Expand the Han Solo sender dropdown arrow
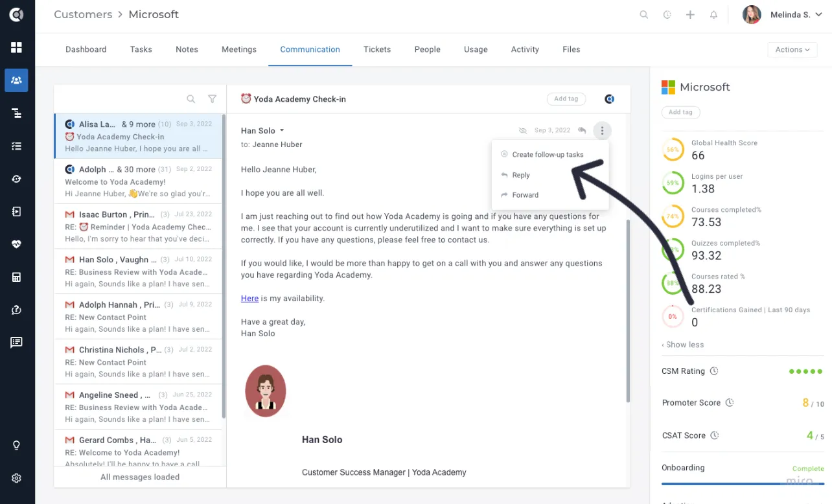 click(282, 131)
